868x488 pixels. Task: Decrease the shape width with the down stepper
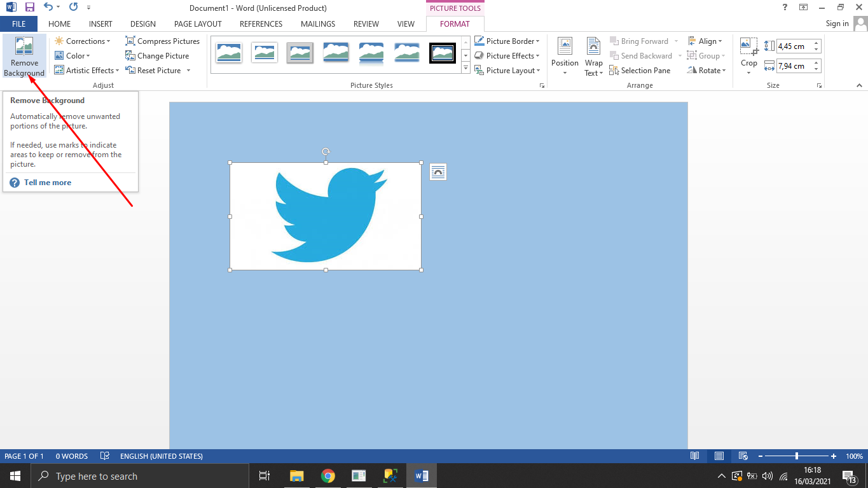pyautogui.click(x=816, y=69)
